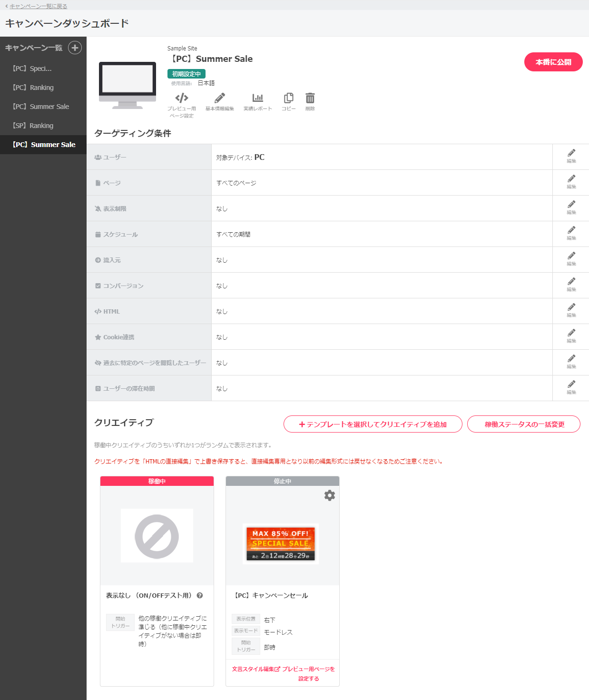Click 稼働ステータスの一括変更 button

(x=523, y=424)
